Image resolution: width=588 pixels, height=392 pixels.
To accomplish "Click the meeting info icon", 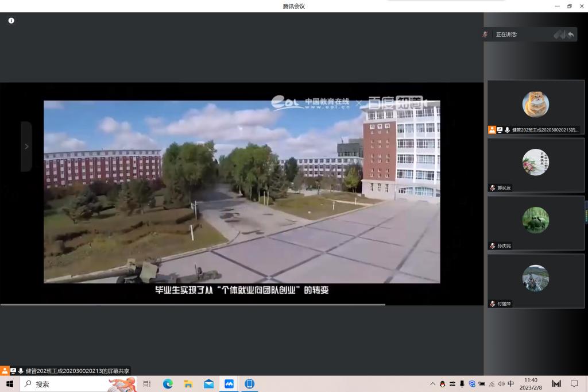I will click(x=11, y=21).
